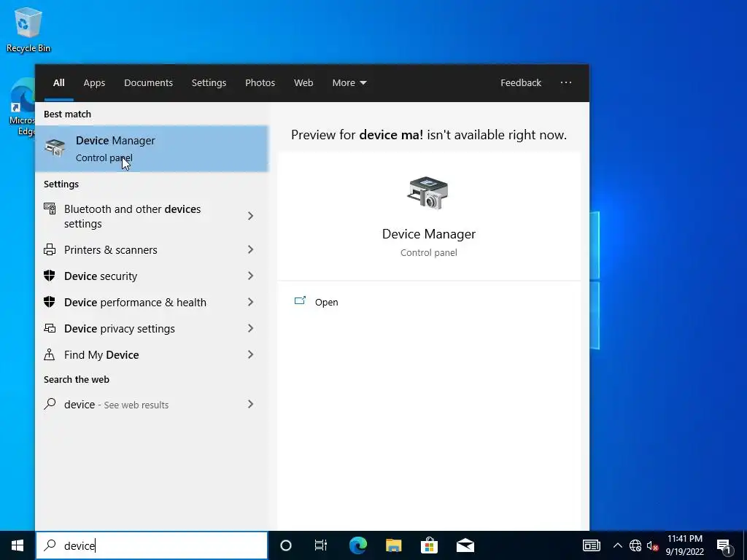This screenshot has width=747, height=560.
Task: Select the device web search result
Action: (152, 404)
